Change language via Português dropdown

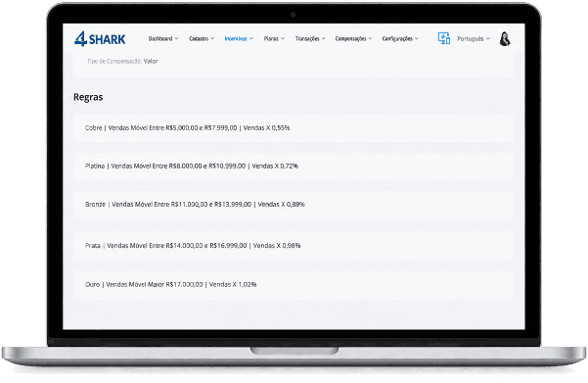[x=474, y=38]
